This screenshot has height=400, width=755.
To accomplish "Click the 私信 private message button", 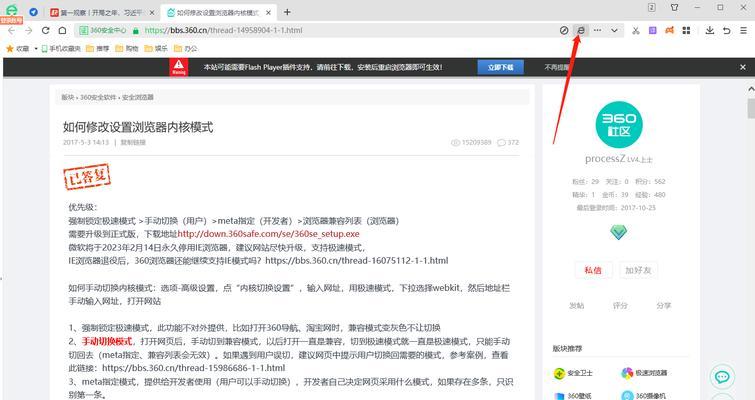I will [x=593, y=270].
